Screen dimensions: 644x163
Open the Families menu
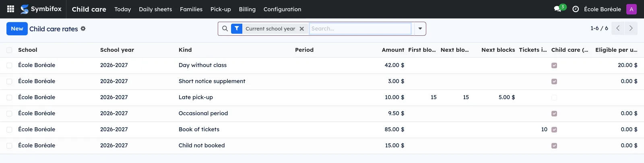tap(191, 9)
